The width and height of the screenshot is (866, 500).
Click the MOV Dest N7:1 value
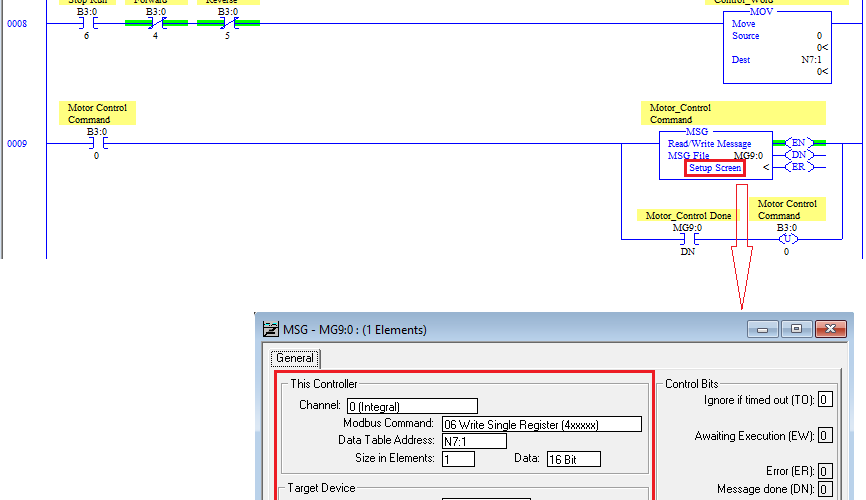tap(811, 60)
